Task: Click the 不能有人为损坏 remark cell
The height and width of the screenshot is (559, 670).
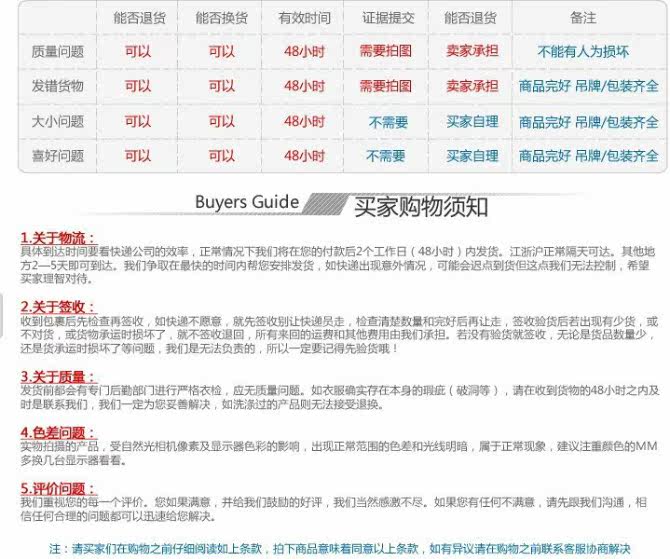Action: coord(583,52)
